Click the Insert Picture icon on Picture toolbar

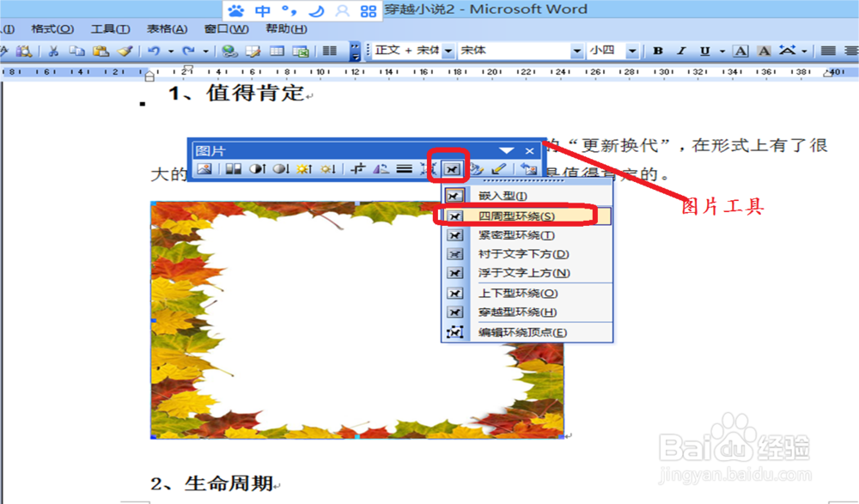coord(202,168)
